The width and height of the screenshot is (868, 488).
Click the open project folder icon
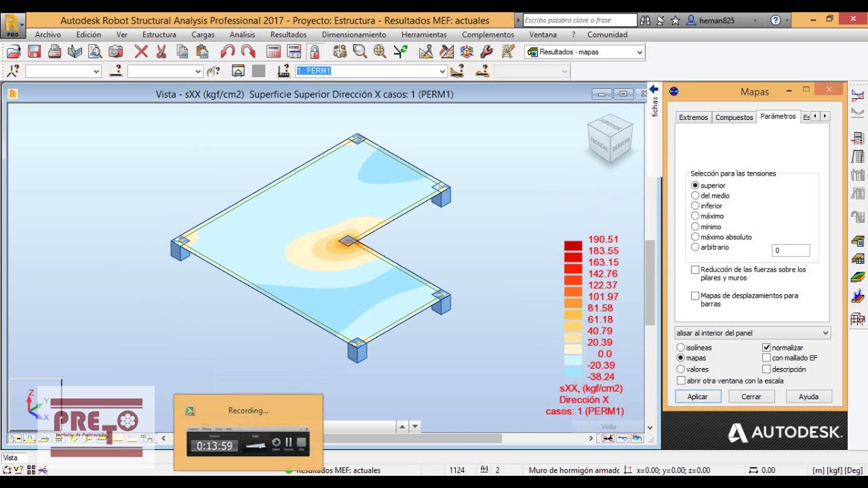(14, 52)
